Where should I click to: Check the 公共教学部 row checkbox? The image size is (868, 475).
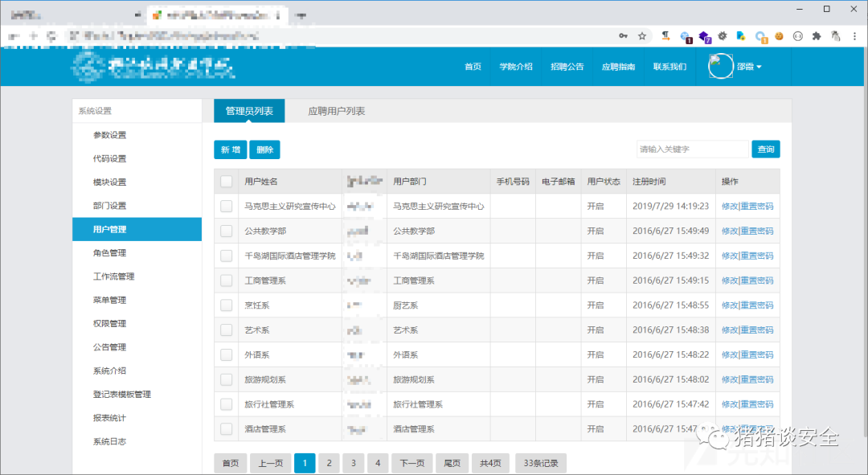coord(227,231)
